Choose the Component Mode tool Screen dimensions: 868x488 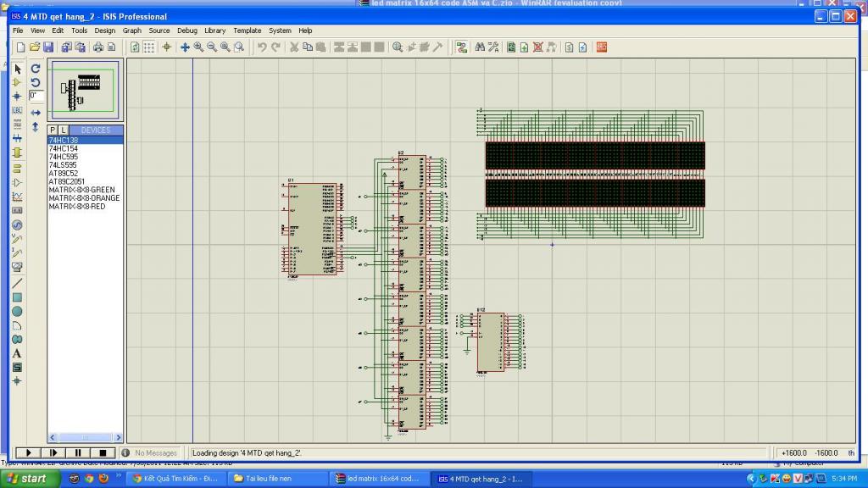point(17,82)
